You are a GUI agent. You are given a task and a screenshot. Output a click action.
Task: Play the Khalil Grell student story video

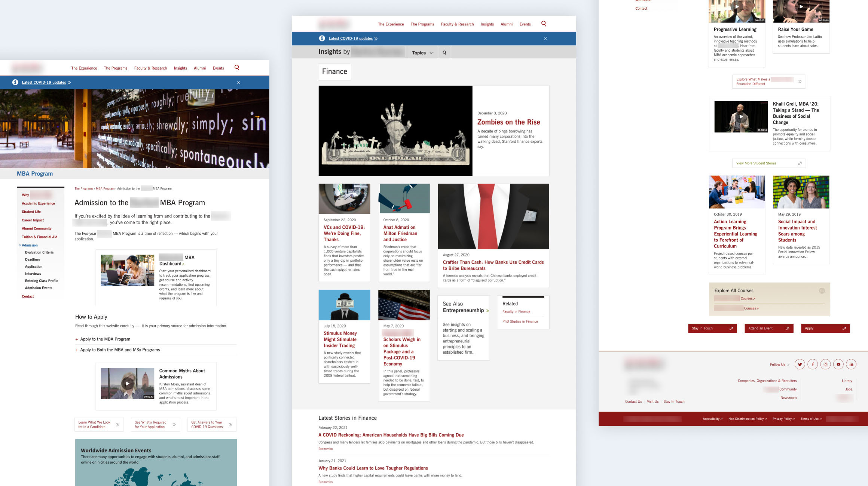click(x=741, y=116)
